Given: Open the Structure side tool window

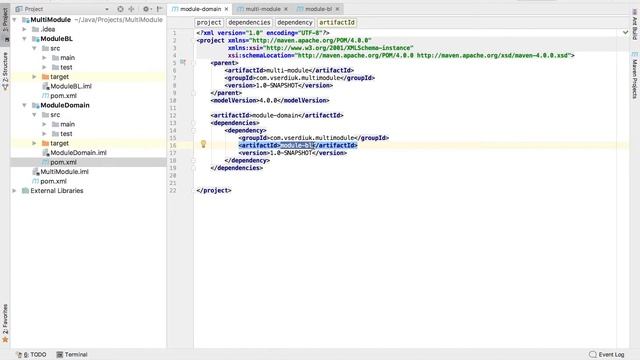Looking at the screenshot, I should point(5,71).
